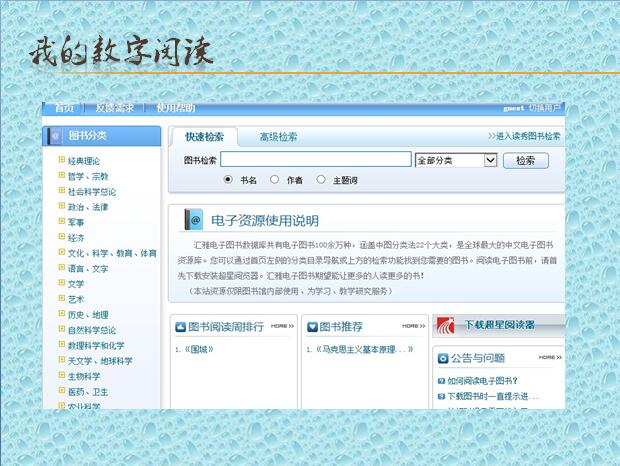Switch to the 高级检索 tab
Viewport: 620px width, 466px height.
tap(278, 137)
